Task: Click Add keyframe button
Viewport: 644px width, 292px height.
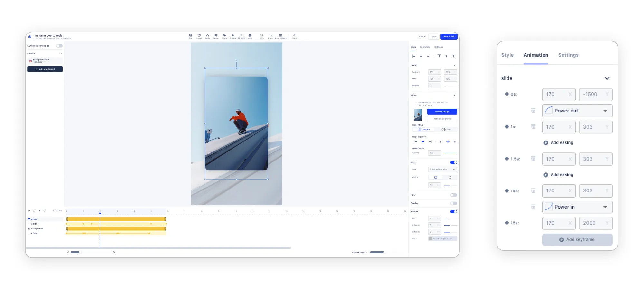Action: click(x=577, y=240)
